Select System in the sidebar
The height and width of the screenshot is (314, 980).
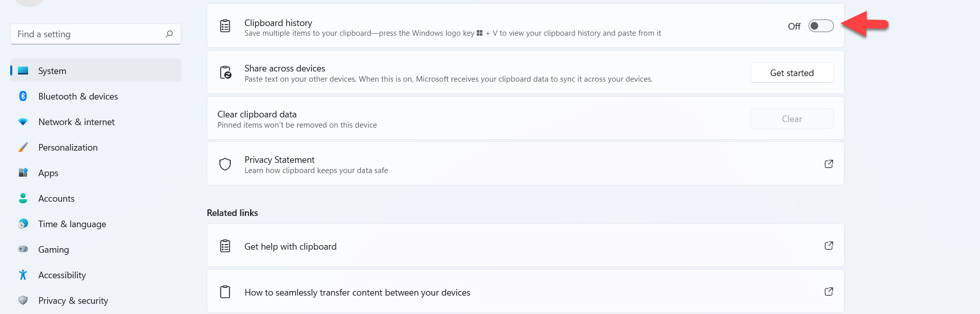click(52, 71)
